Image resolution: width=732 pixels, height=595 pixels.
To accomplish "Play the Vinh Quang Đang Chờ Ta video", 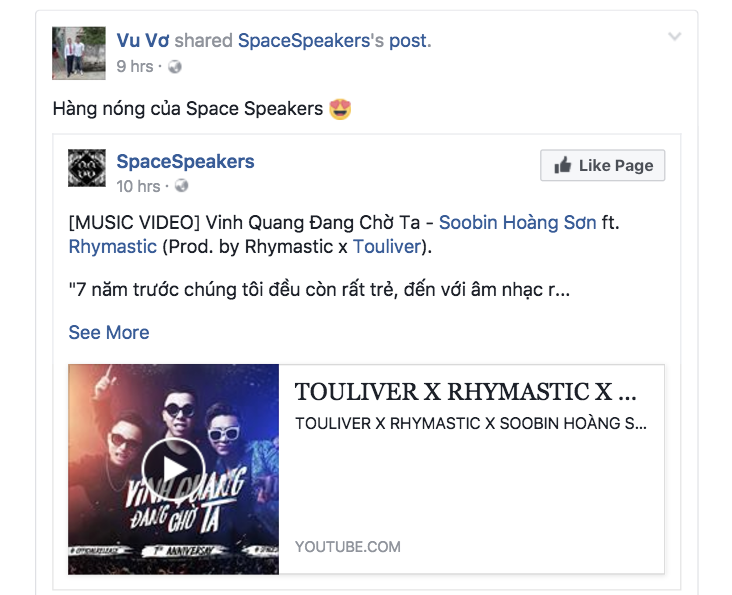I will pyautogui.click(x=173, y=469).
